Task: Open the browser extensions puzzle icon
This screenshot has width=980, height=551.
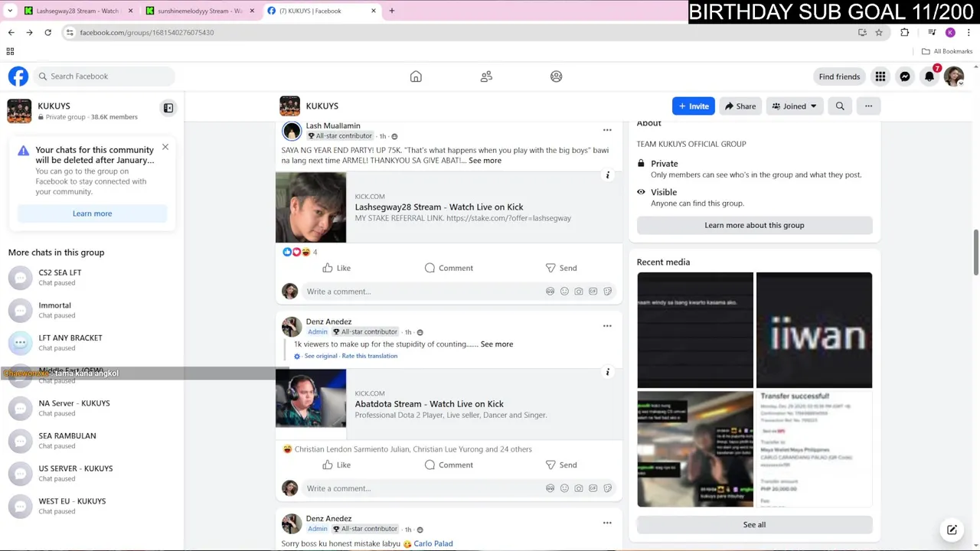Action: [x=905, y=32]
